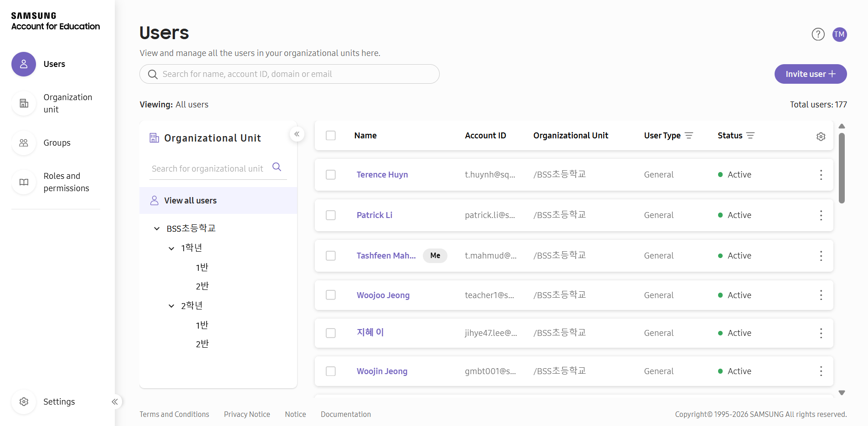Collapse the Organizational Unit panel
This screenshot has height=426, width=868.
(x=297, y=134)
